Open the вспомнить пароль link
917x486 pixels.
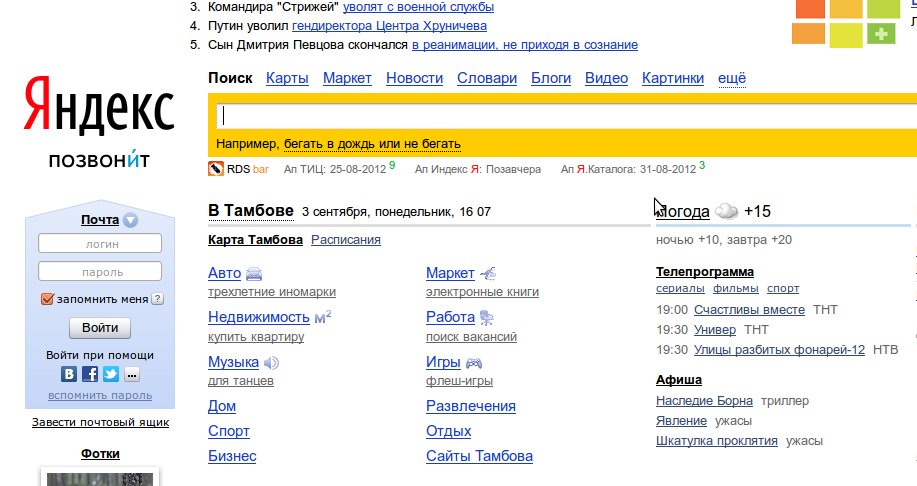100,395
